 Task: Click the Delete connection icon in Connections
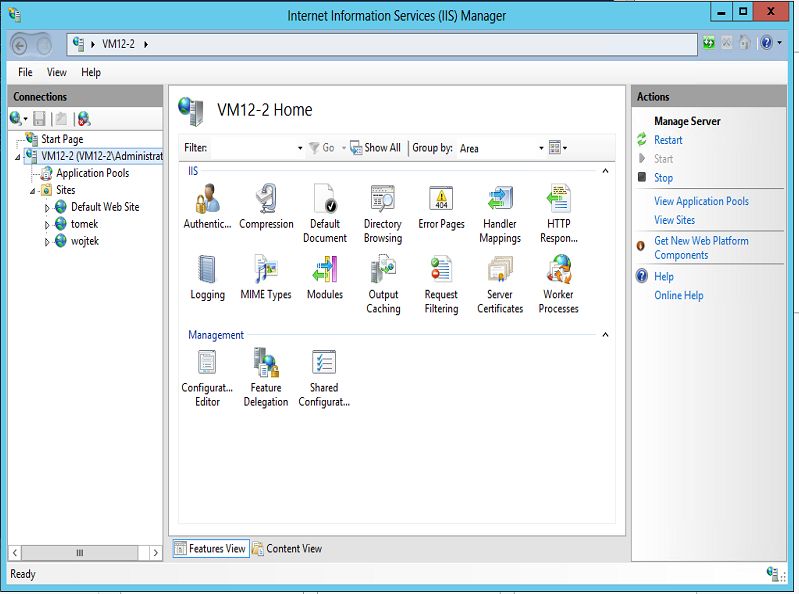coord(84,119)
